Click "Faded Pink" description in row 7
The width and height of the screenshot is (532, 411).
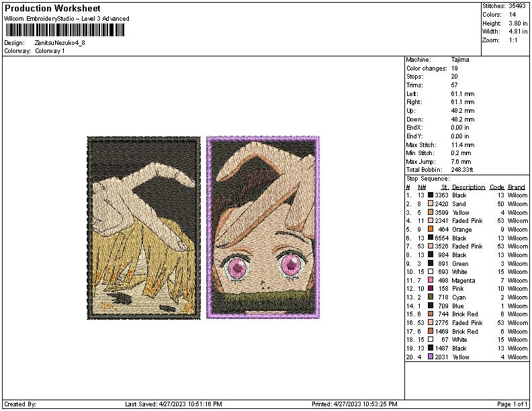468,246
